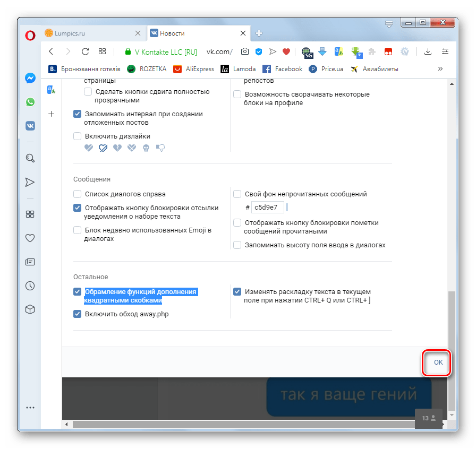
Task: Open ROZETKA bookmark
Action: (147, 69)
